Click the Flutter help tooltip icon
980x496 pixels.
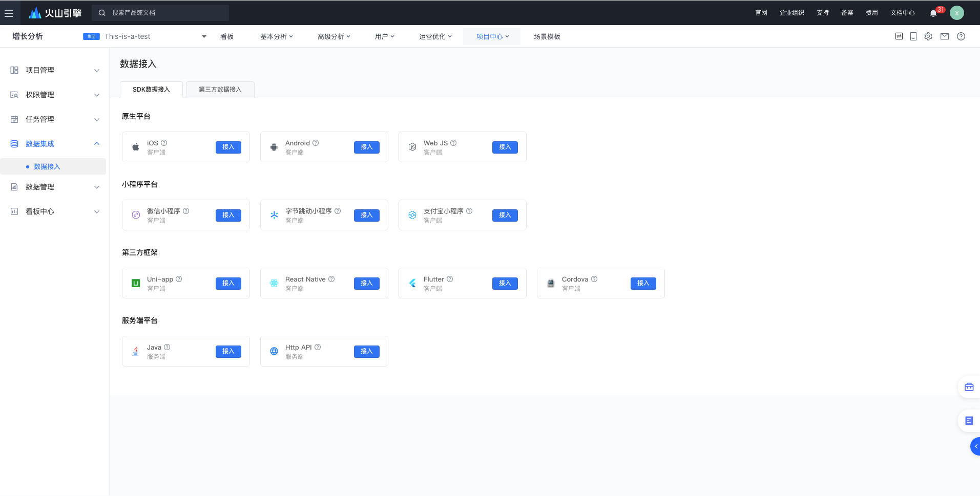coord(450,279)
